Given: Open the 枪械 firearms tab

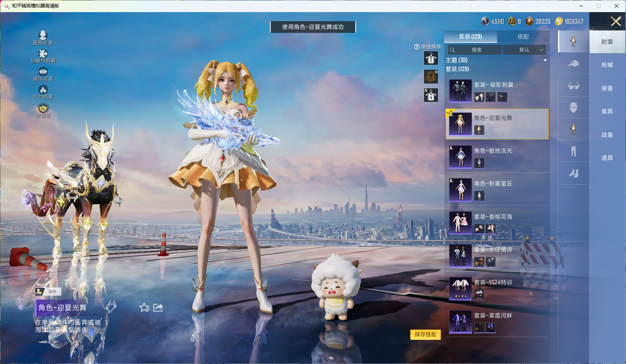Looking at the screenshot, I should [x=607, y=65].
